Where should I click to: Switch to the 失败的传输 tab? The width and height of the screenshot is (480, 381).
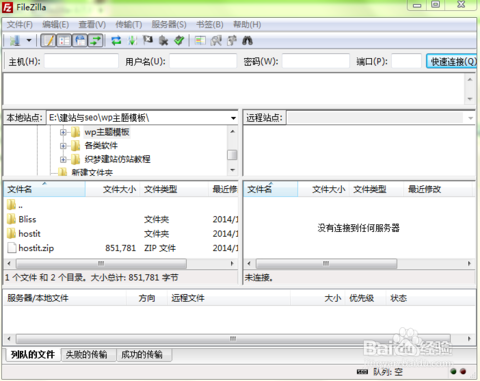tap(87, 354)
